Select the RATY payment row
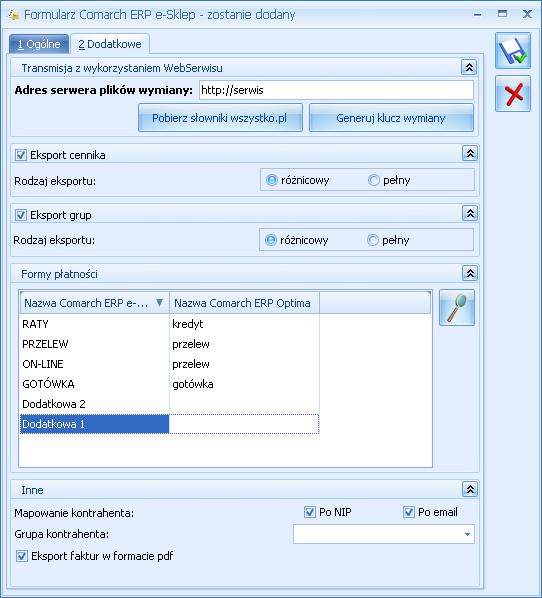This screenshot has width=542, height=598. (169, 324)
